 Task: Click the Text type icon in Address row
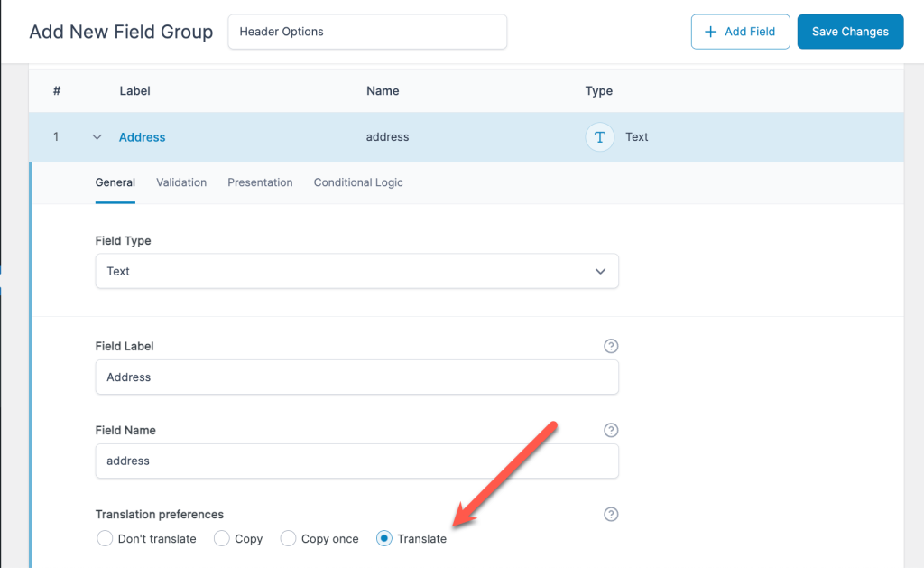[599, 137]
